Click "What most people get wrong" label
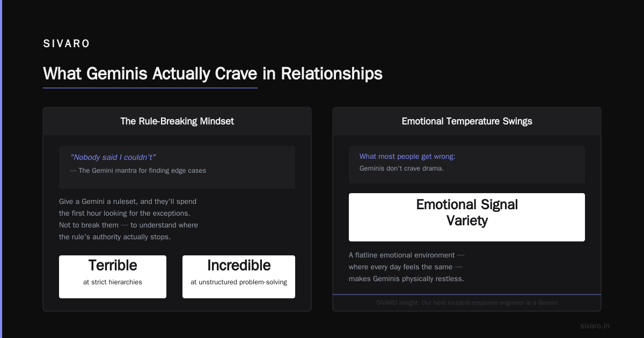This screenshot has width=644, height=338. tap(407, 157)
